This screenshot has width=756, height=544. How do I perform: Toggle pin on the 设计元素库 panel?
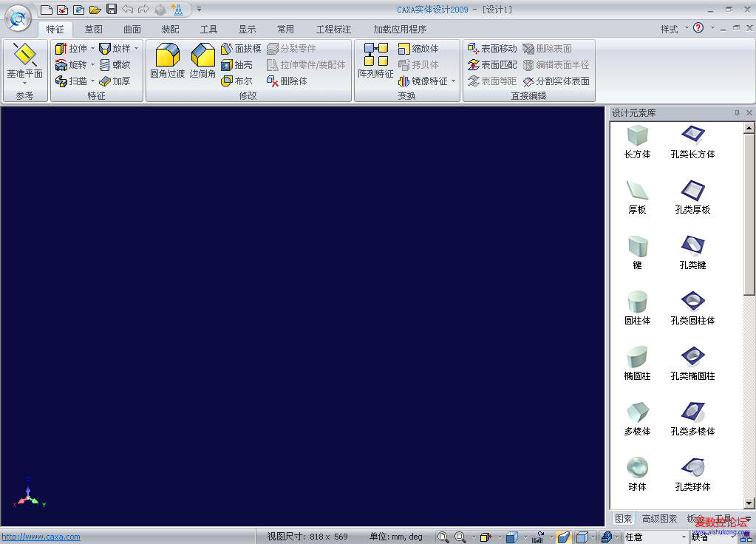(x=736, y=113)
